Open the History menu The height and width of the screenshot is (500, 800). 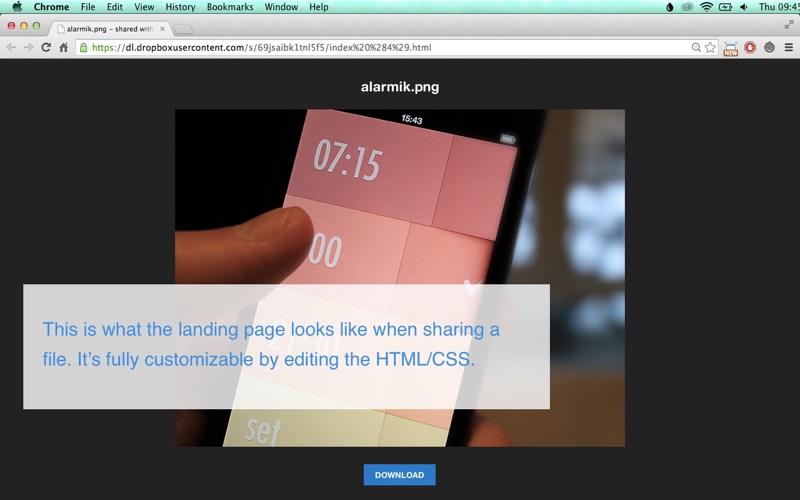pos(180,7)
